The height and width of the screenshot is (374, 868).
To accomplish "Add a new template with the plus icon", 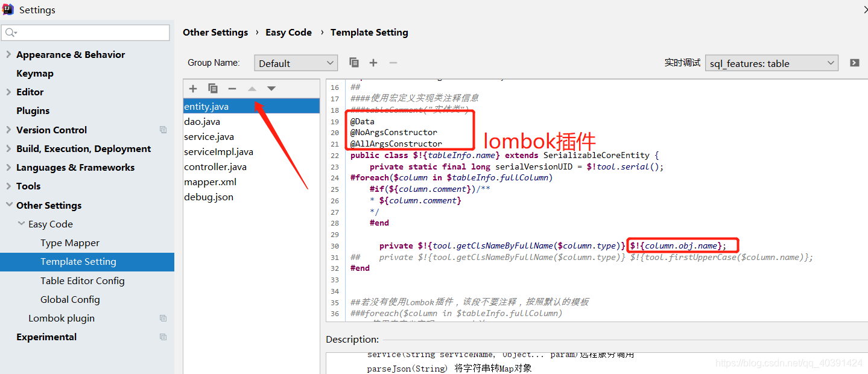I will [x=192, y=88].
